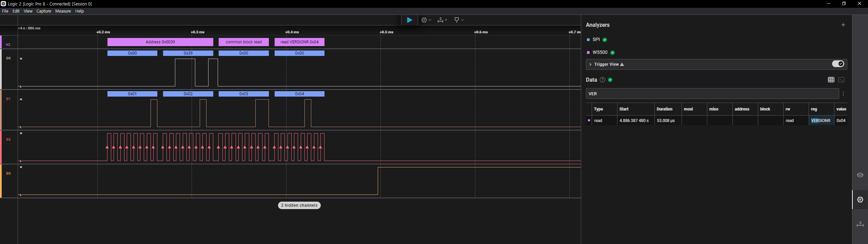Show the 2 hidden channels
The height and width of the screenshot is (244, 868).
pos(299,205)
